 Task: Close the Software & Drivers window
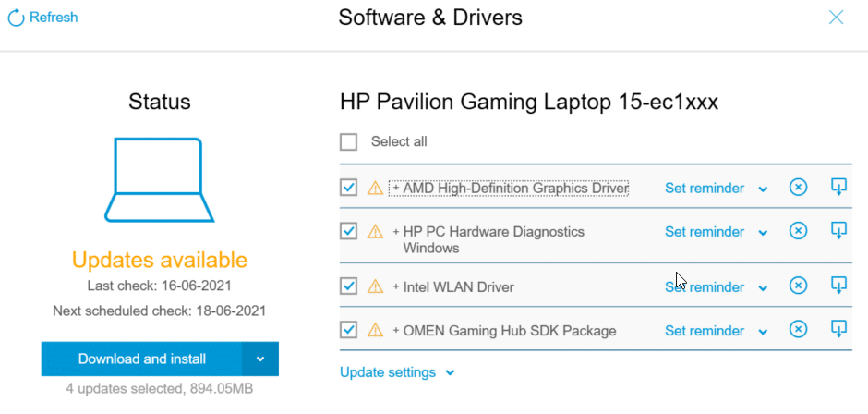(x=836, y=18)
